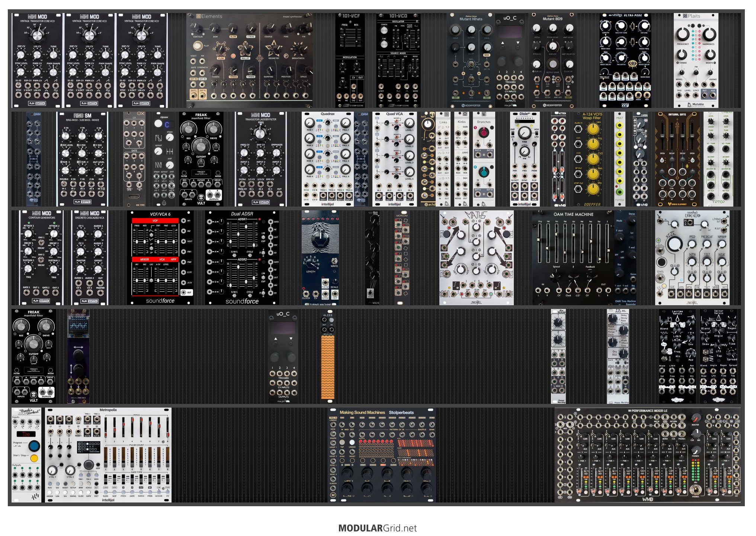Click the Phones knob on Performance Mixer LE

click(x=696, y=450)
